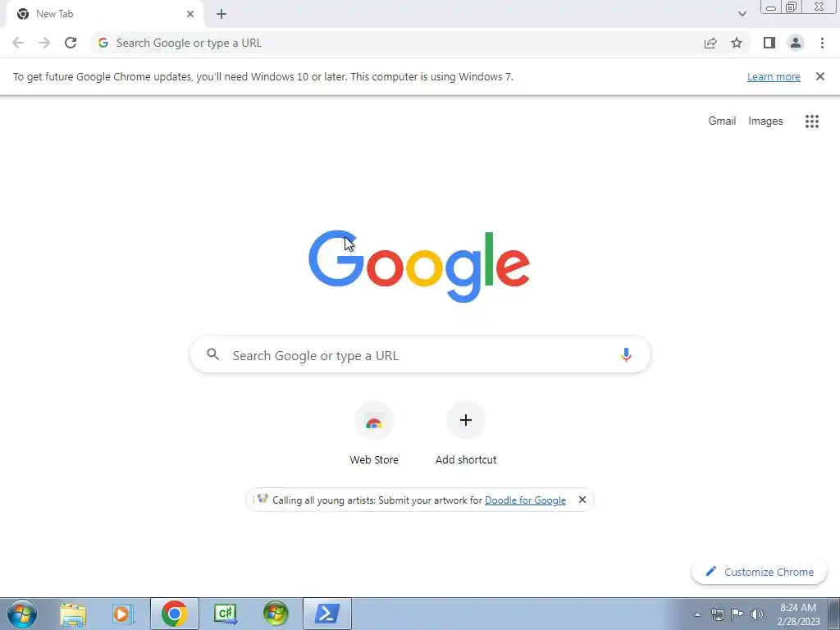
Task: Open Chrome's three-dot menu
Action: (x=822, y=43)
